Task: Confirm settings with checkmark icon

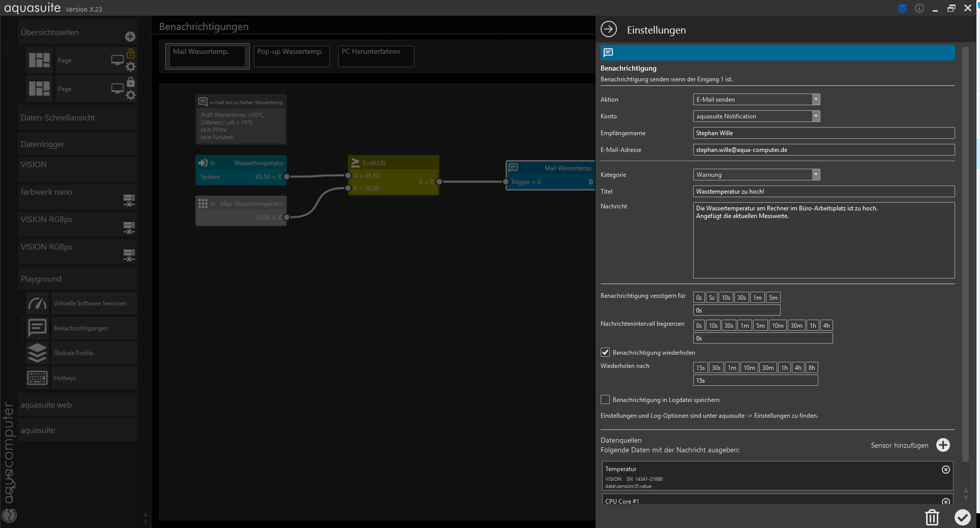Action: pos(962,517)
